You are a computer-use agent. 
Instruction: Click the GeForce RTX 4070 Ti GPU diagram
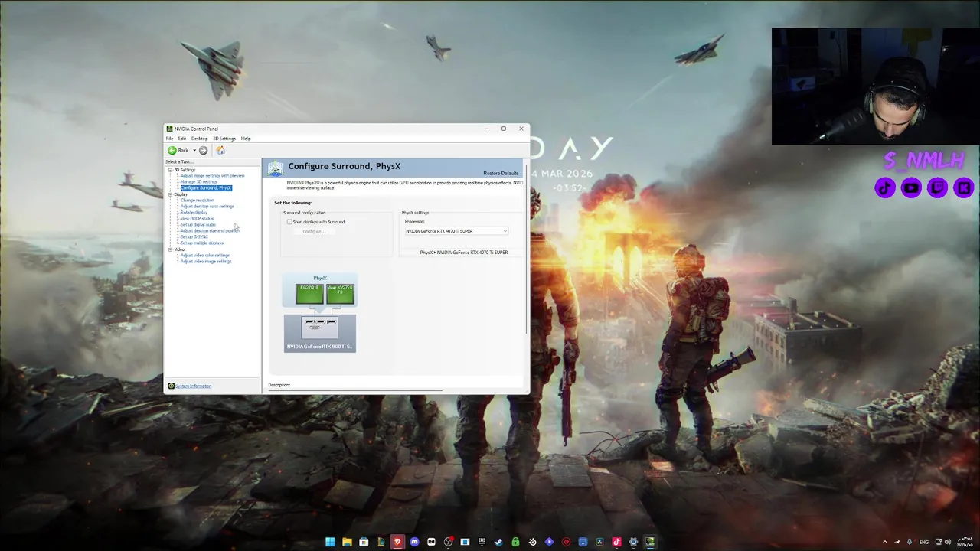[x=320, y=334]
